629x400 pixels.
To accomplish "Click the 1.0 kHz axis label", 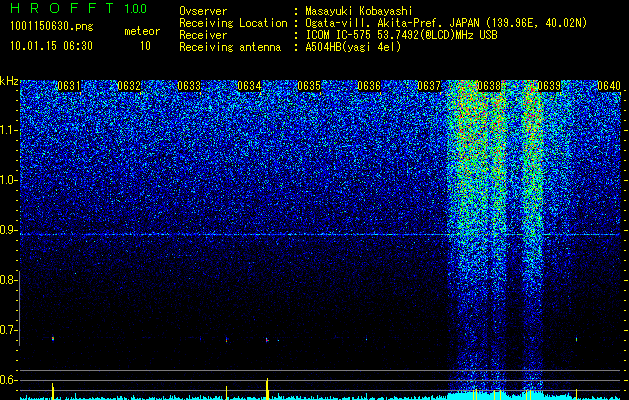I will click(x=9, y=180).
